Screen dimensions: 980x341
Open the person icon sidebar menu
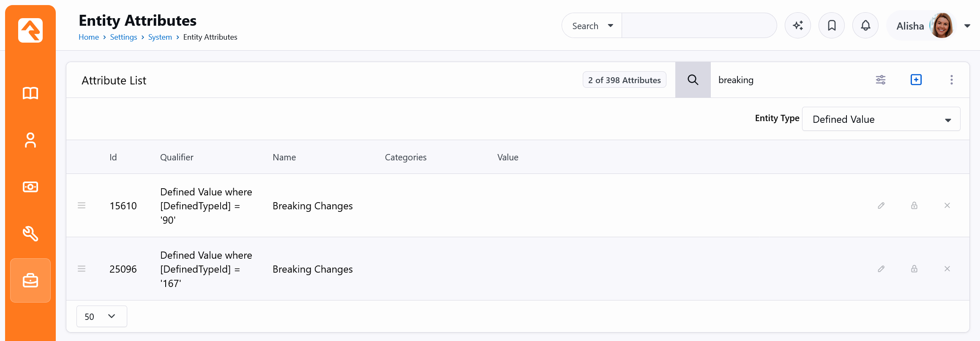click(x=30, y=140)
